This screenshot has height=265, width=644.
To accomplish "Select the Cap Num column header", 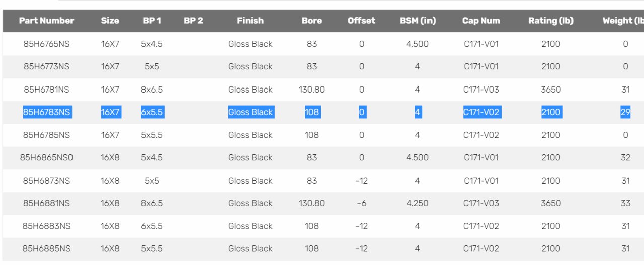I will pos(481,21).
